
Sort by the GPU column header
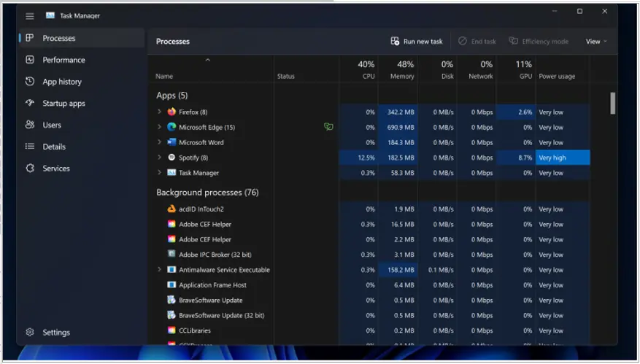[516, 69]
